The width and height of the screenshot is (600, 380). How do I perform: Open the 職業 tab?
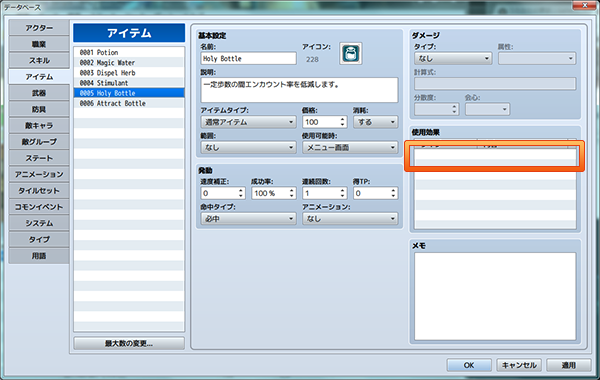39,44
